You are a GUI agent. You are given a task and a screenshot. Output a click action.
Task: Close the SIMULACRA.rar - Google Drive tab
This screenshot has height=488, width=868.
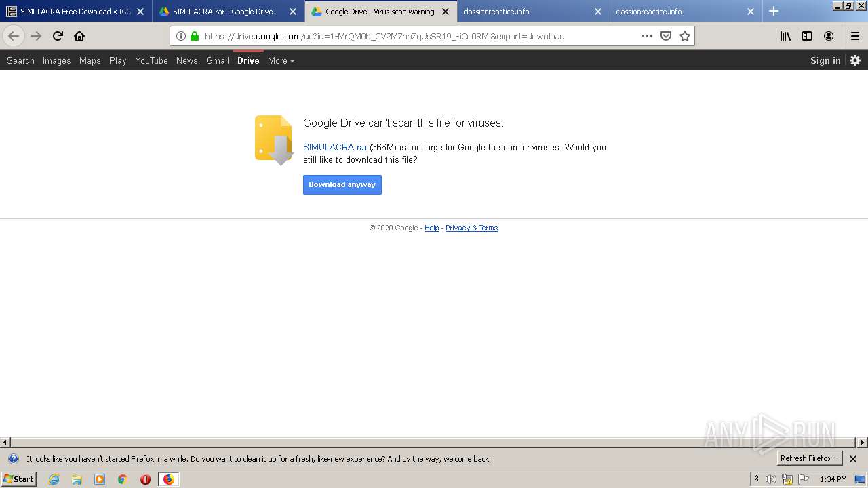293,12
